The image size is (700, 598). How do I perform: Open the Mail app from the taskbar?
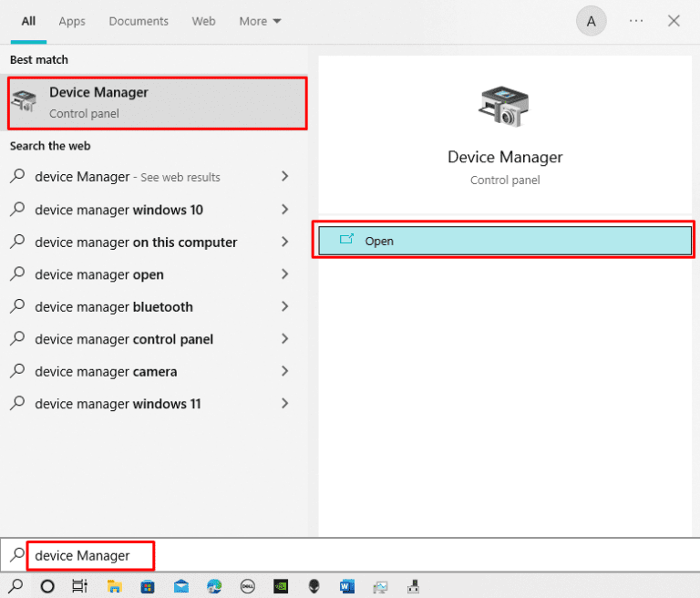pos(180,586)
